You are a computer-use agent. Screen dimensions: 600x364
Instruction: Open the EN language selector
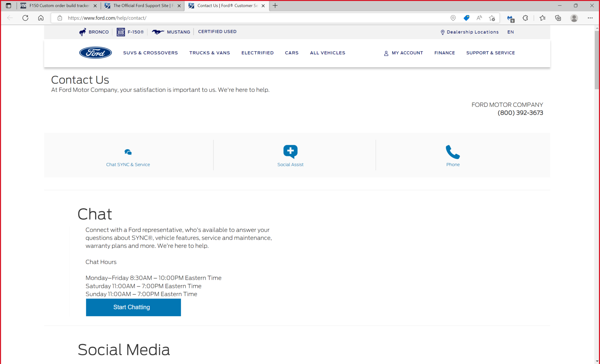tap(510, 32)
